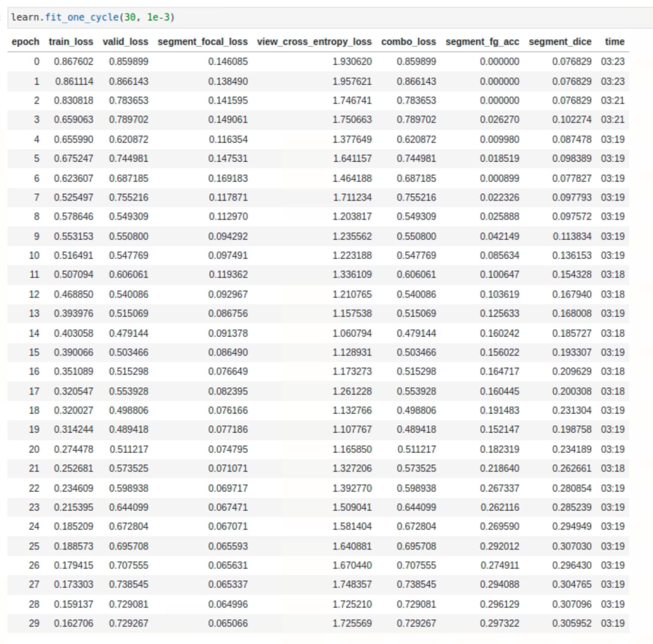
Task: Click the segment_dice column header
Action: pos(560,42)
